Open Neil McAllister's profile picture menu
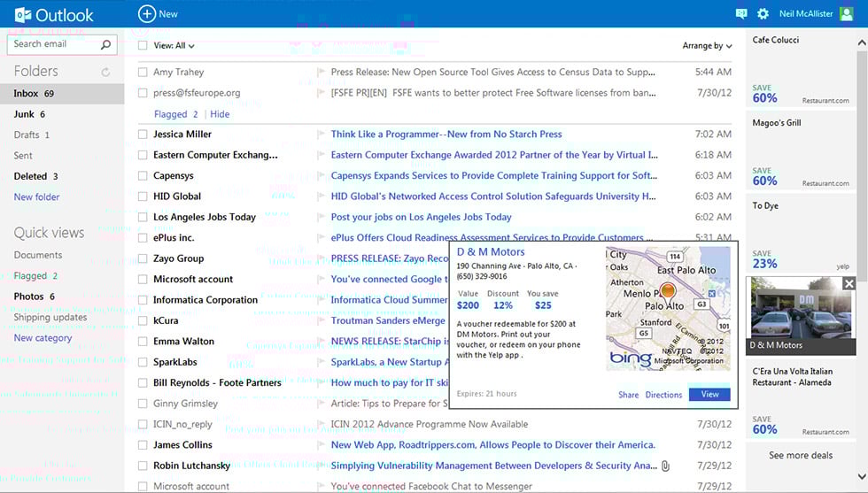 pyautogui.click(x=847, y=14)
